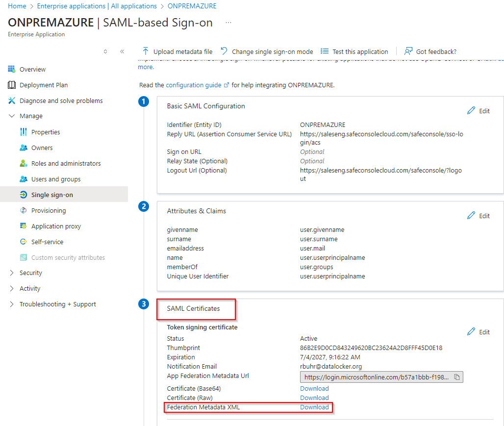
Task: Click the Properties bars icon
Action: click(x=24, y=132)
